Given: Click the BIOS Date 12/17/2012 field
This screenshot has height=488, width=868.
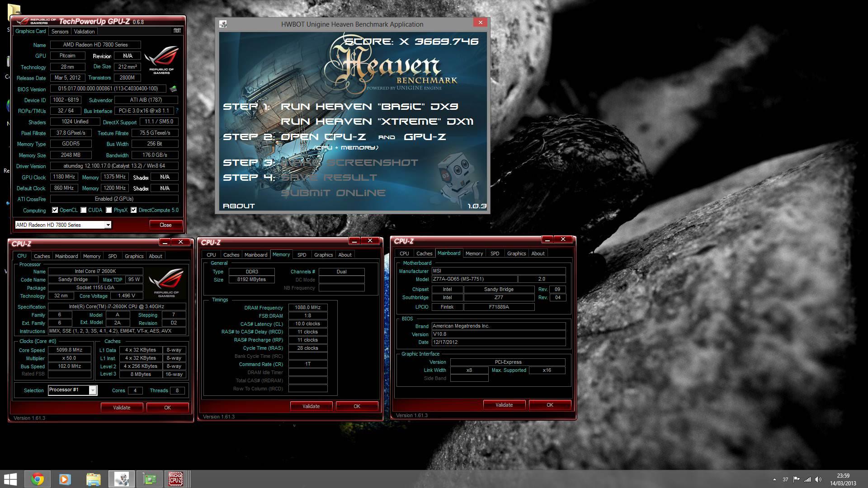Looking at the screenshot, I should [x=498, y=342].
